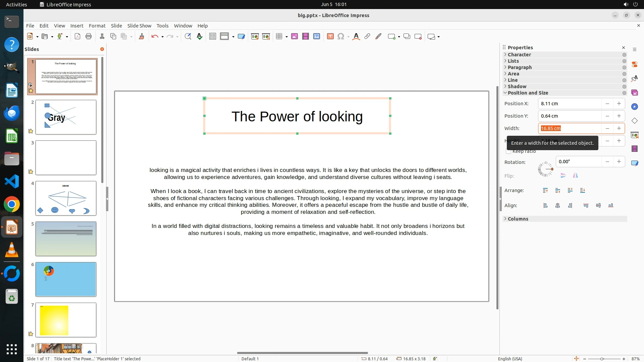Image resolution: width=644 pixels, height=362 pixels.
Task: Open the Slide Show menu
Action: click(x=139, y=25)
